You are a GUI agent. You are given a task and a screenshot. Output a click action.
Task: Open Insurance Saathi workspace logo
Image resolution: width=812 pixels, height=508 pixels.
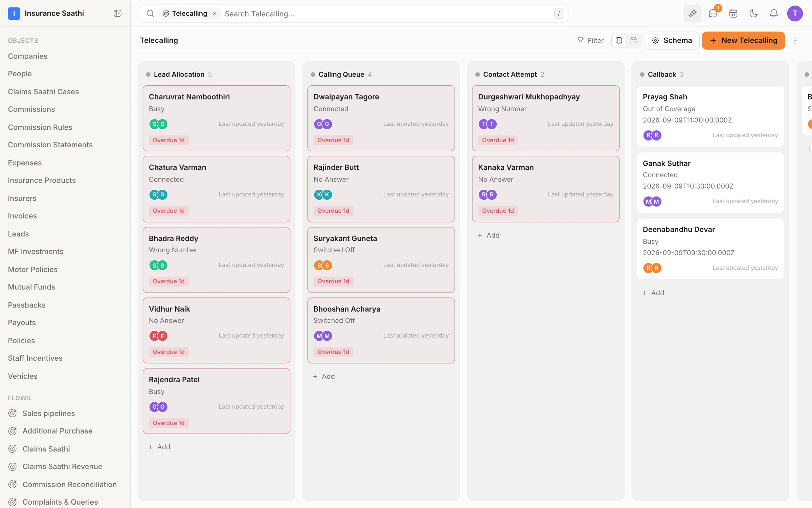tap(14, 13)
